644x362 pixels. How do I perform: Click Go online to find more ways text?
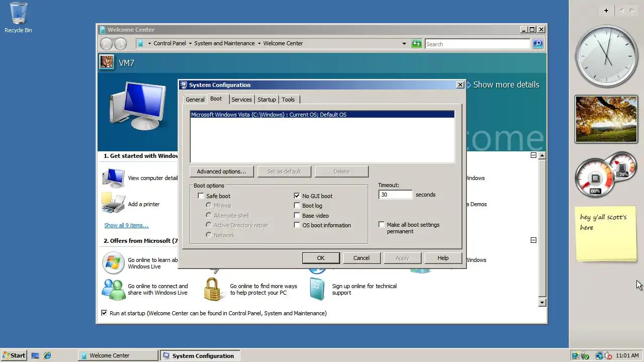coord(264,289)
